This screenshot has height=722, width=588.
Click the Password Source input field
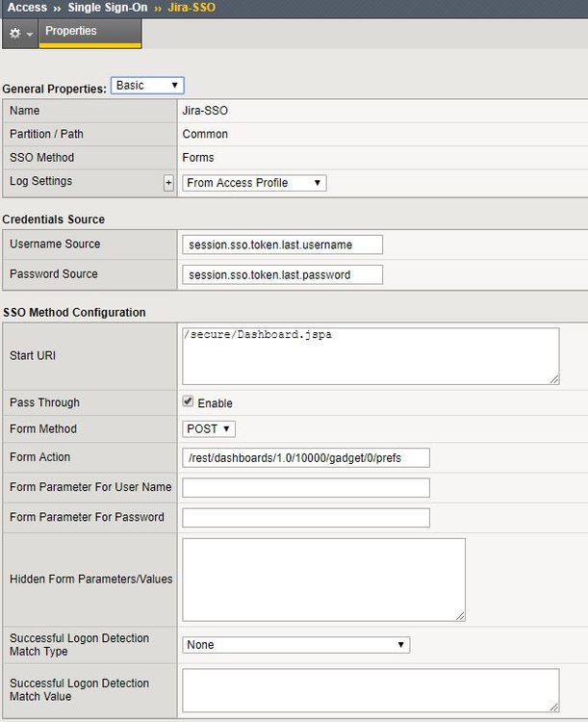tap(282, 274)
